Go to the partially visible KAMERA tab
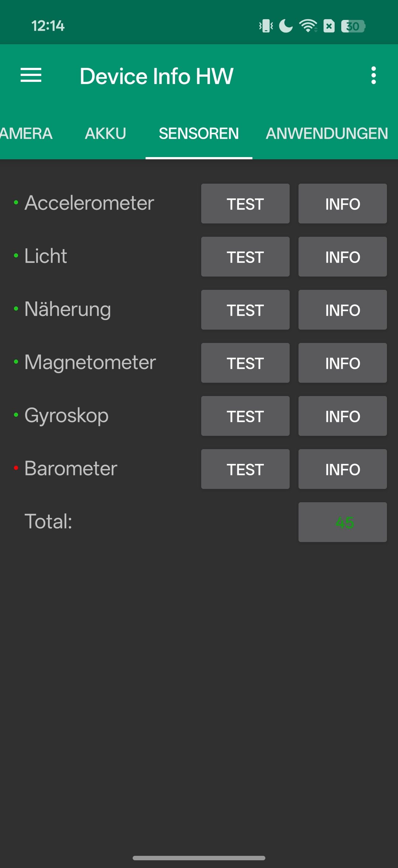 [26, 133]
